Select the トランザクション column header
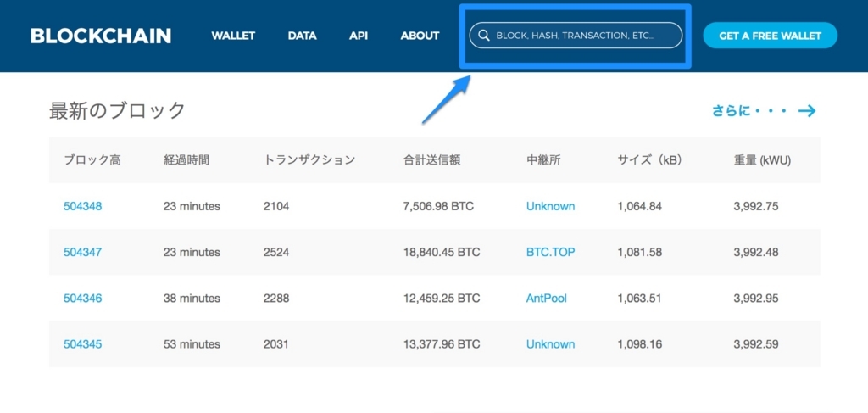 pos(309,160)
